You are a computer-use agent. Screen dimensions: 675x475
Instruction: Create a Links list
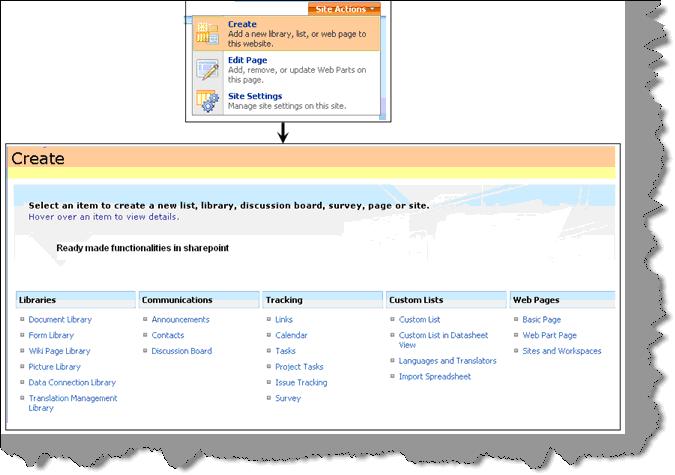284,320
